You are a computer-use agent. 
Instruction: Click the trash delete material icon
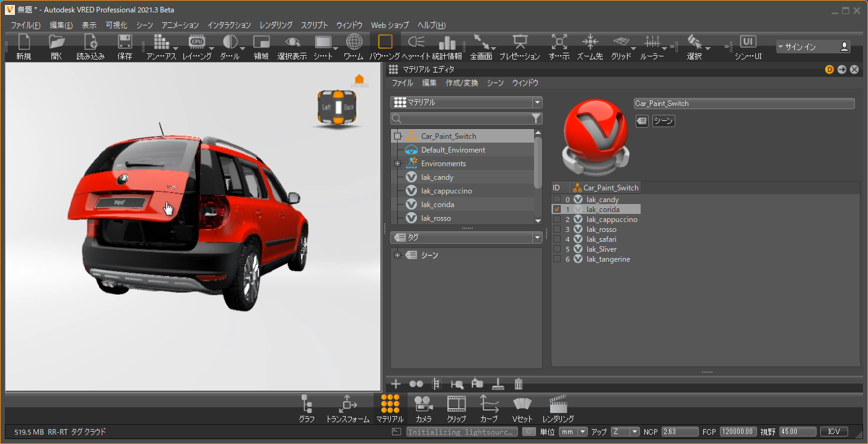pyautogui.click(x=519, y=384)
